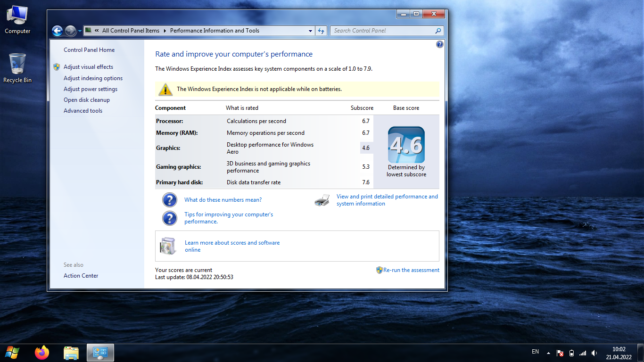The height and width of the screenshot is (362, 644).
Task: Click the EN language indicator in taskbar
Action: point(535,352)
